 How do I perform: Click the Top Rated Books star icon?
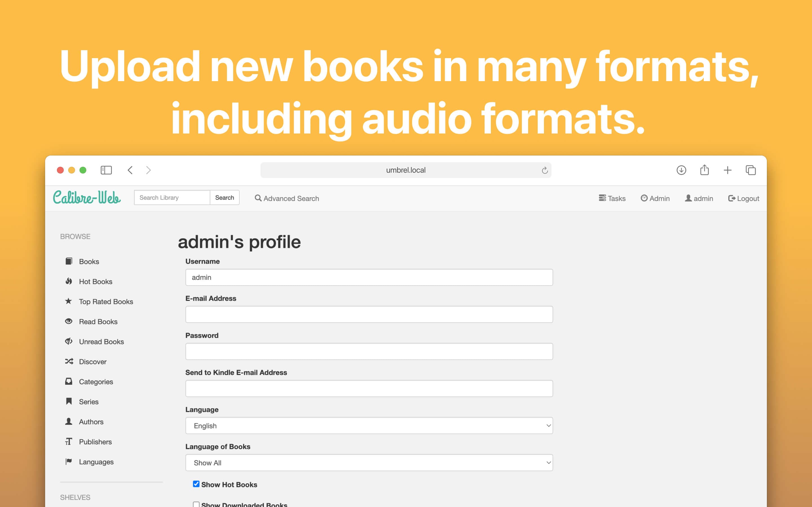(69, 301)
